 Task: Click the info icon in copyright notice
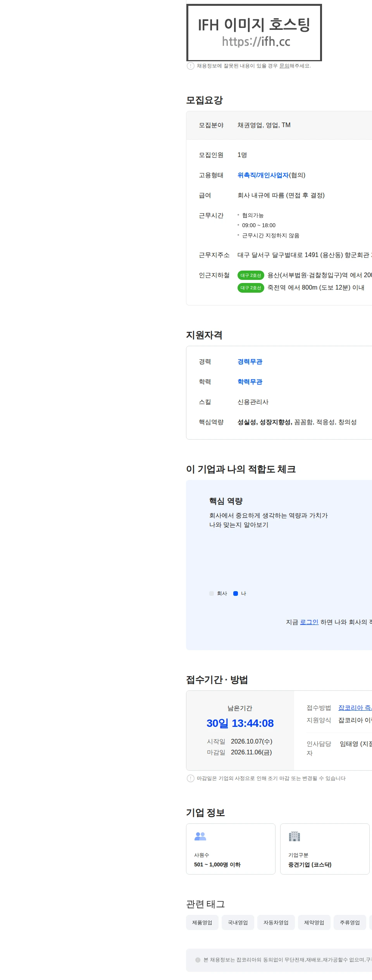198,960
